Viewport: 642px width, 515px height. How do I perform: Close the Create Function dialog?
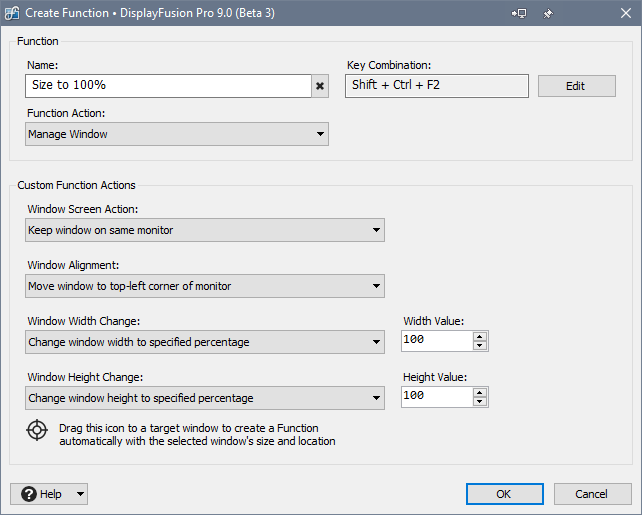(618, 14)
